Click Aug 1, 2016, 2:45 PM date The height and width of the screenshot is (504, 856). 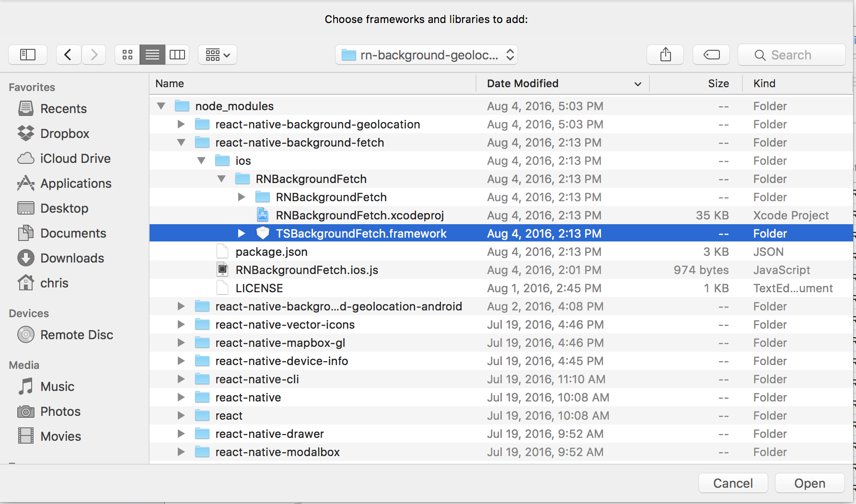coord(544,288)
